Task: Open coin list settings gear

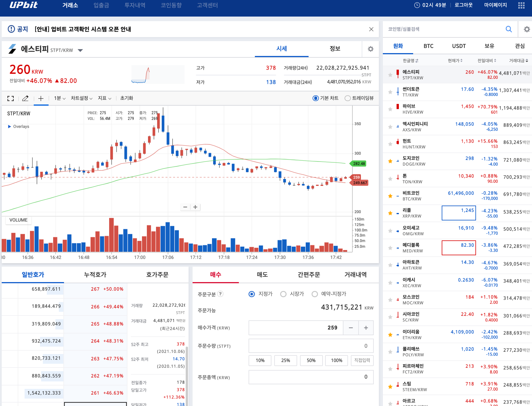Action: (527, 29)
